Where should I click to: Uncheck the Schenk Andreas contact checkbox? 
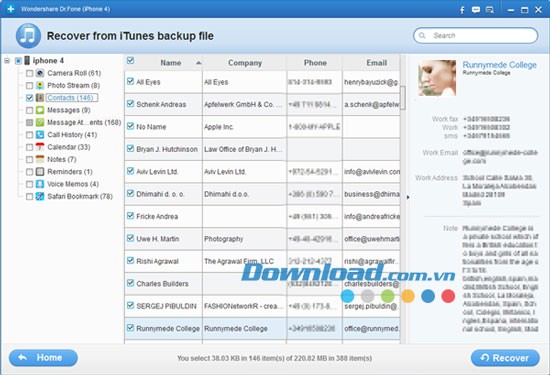[x=130, y=104]
